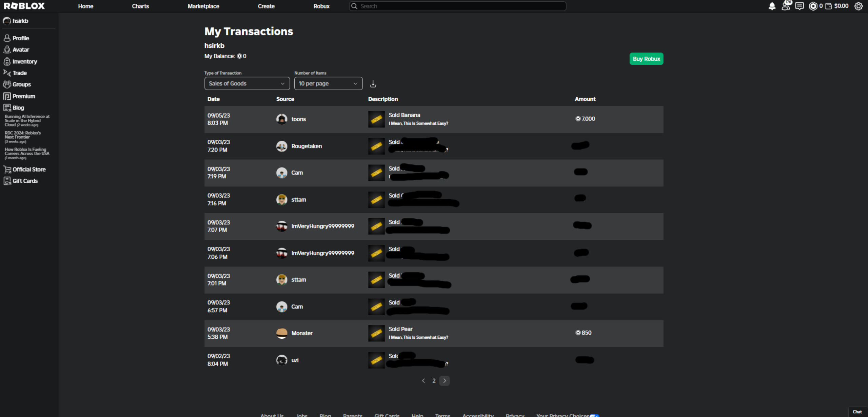This screenshot has height=417, width=868.
Task: Click My Balance Robux value
Action: tap(242, 56)
